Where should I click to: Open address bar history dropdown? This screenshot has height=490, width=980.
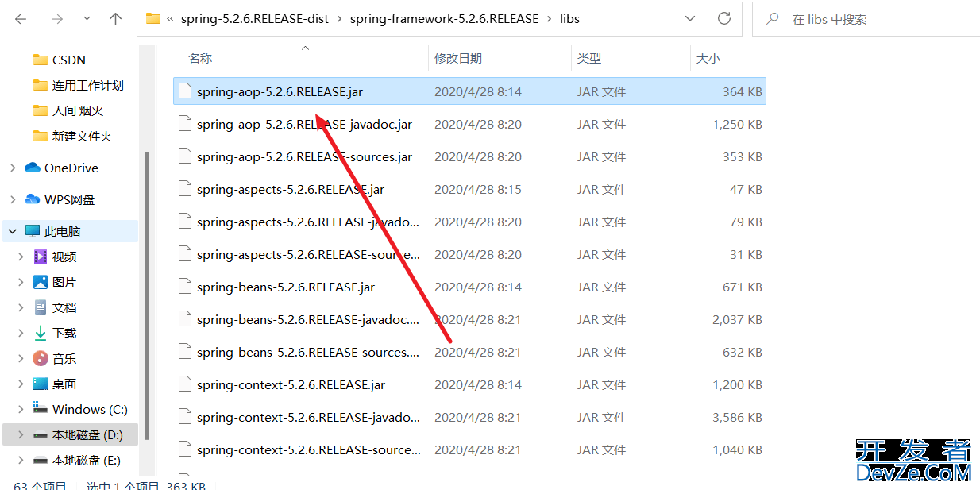pos(689,18)
